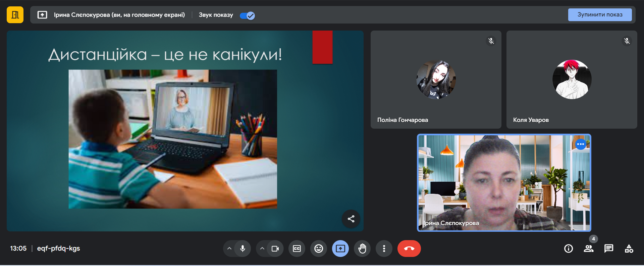
Task: Turn off the camera
Action: (275, 249)
